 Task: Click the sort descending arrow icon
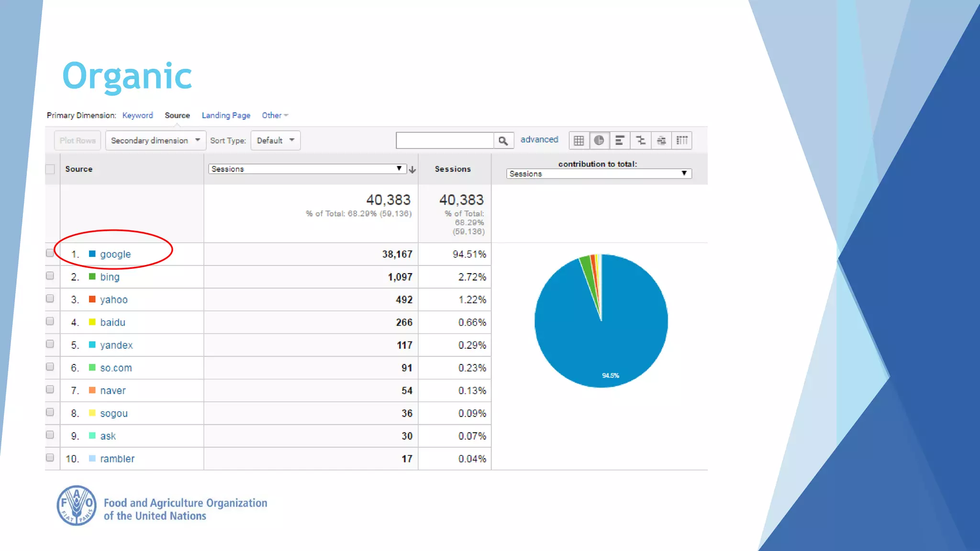[x=412, y=169]
